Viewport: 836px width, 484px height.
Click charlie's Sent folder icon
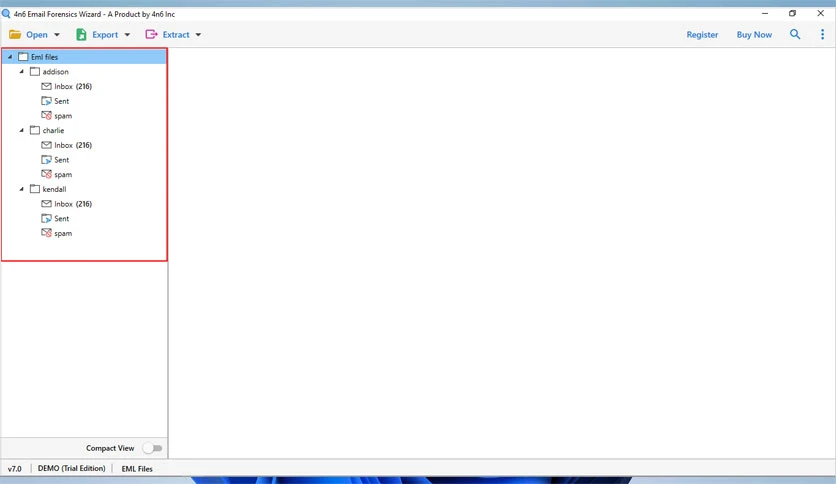pyautogui.click(x=46, y=159)
